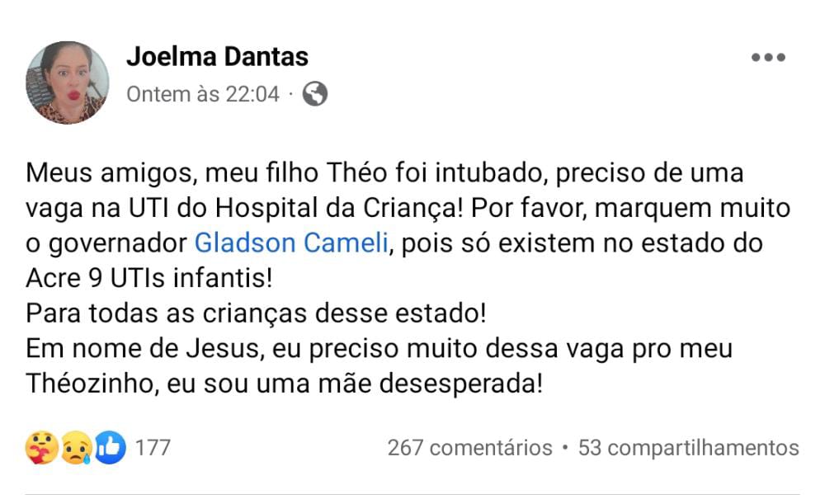The height and width of the screenshot is (504, 825).
Task: Click the text 'Acre 9 UTIs infantis!'
Action: coord(149,278)
